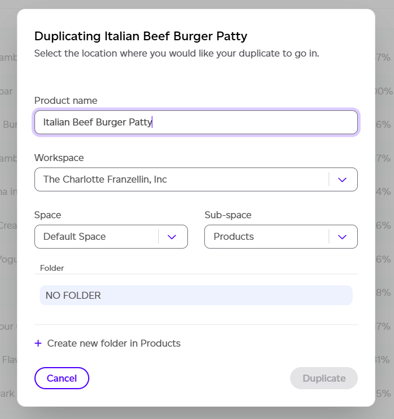Click the Folder list header
Image resolution: width=394 pixels, height=419 pixels.
52,268
